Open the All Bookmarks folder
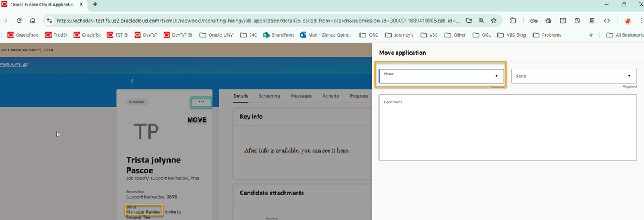 (x=623, y=35)
